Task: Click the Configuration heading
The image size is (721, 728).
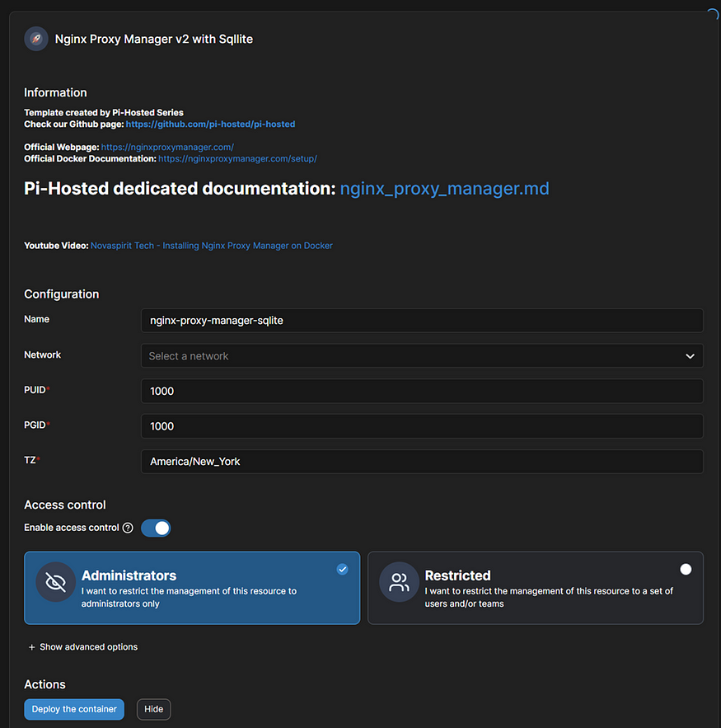Action: [x=62, y=294]
